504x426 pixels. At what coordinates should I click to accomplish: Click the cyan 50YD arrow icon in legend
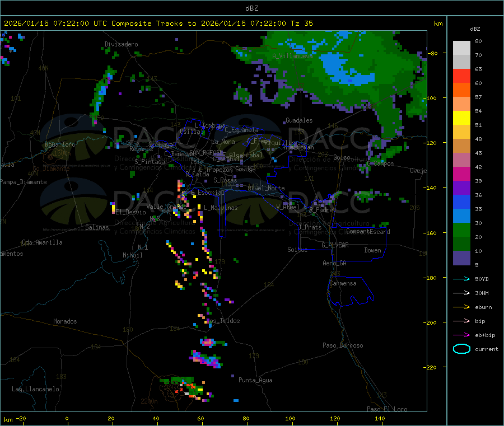click(461, 279)
